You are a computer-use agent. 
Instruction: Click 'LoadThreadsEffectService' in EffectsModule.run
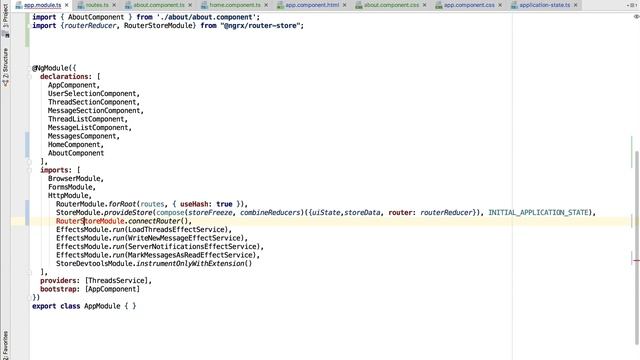point(176,230)
